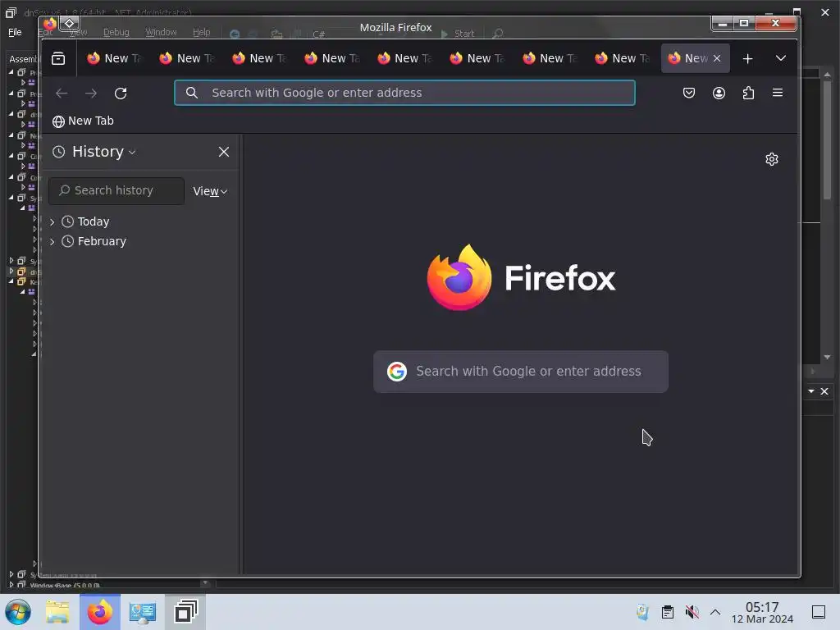Open the control panel taskbar icon

point(143,612)
